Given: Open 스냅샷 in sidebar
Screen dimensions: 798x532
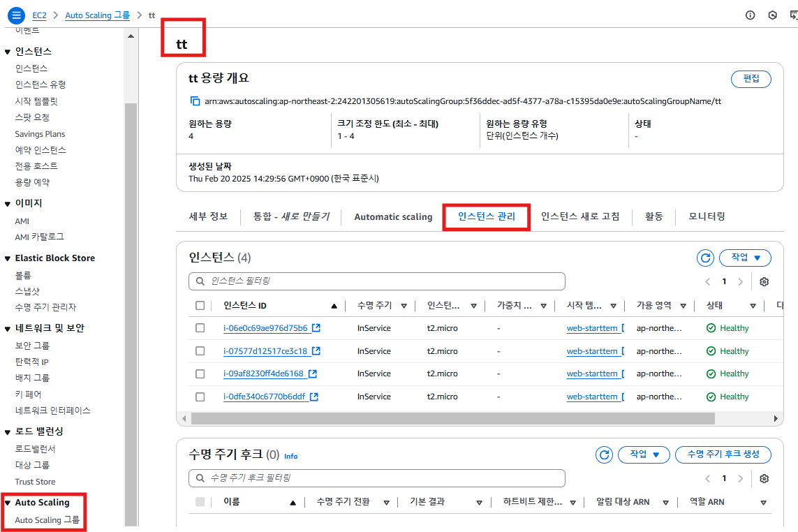Looking at the screenshot, I should (x=27, y=291).
